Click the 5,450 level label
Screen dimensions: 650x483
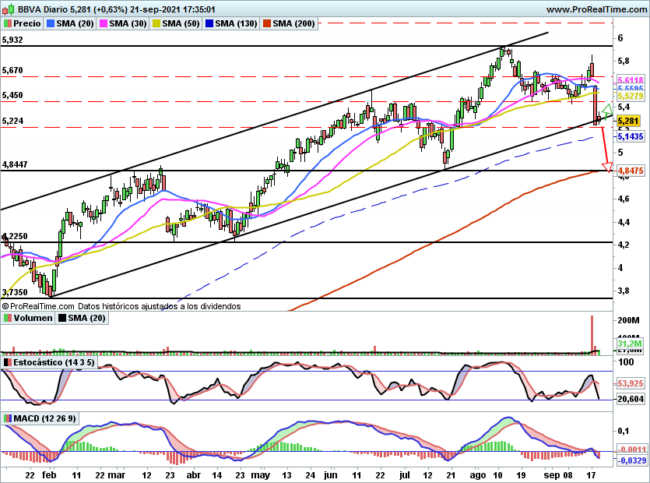click(12, 95)
